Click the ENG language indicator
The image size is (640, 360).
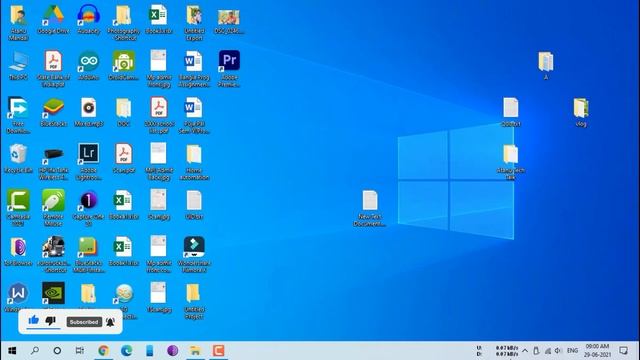572,351
